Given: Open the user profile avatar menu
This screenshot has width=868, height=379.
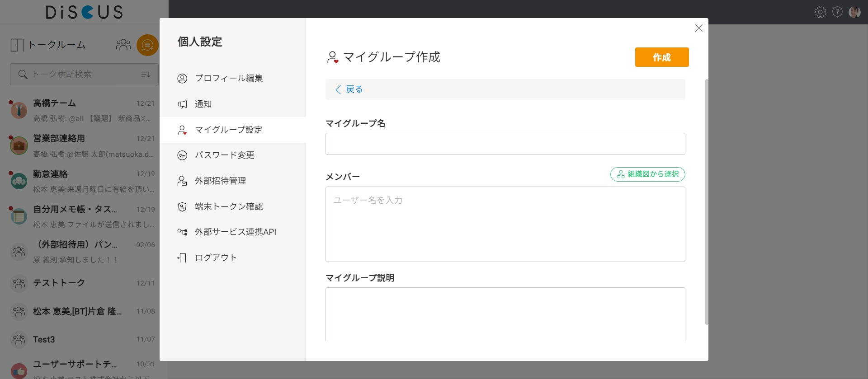Looking at the screenshot, I should click(854, 12).
